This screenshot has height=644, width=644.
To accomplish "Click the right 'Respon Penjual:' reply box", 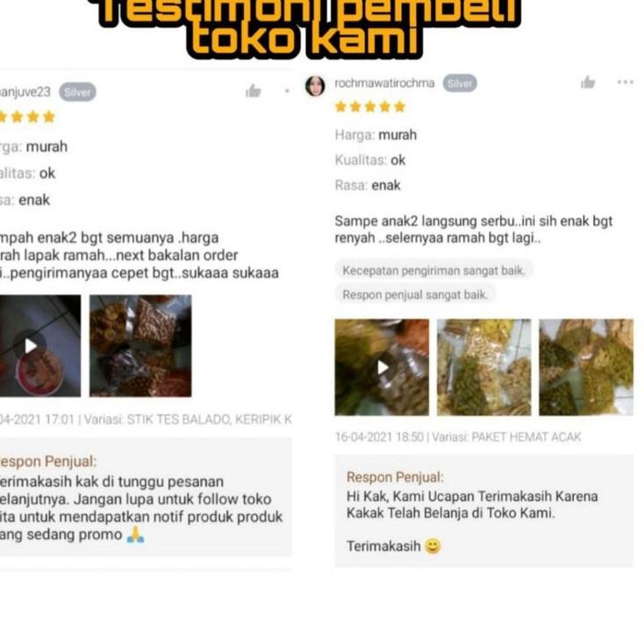I will coord(483,511).
